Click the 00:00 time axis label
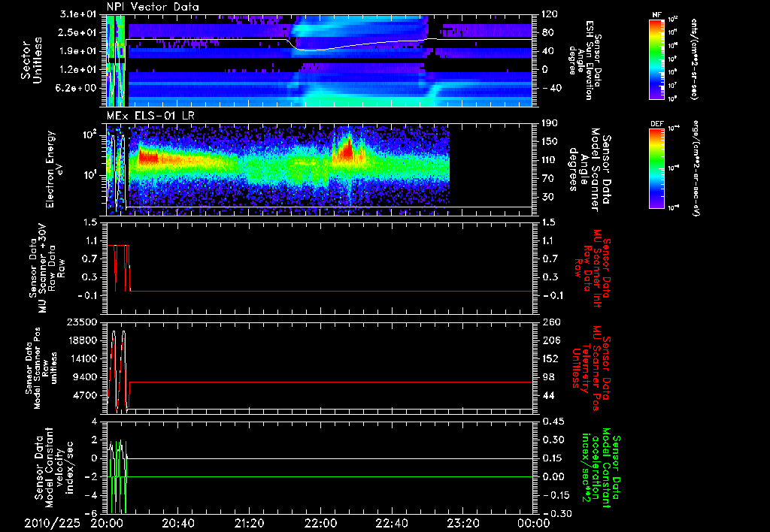This screenshot has height=532, width=770. pyautogui.click(x=534, y=523)
